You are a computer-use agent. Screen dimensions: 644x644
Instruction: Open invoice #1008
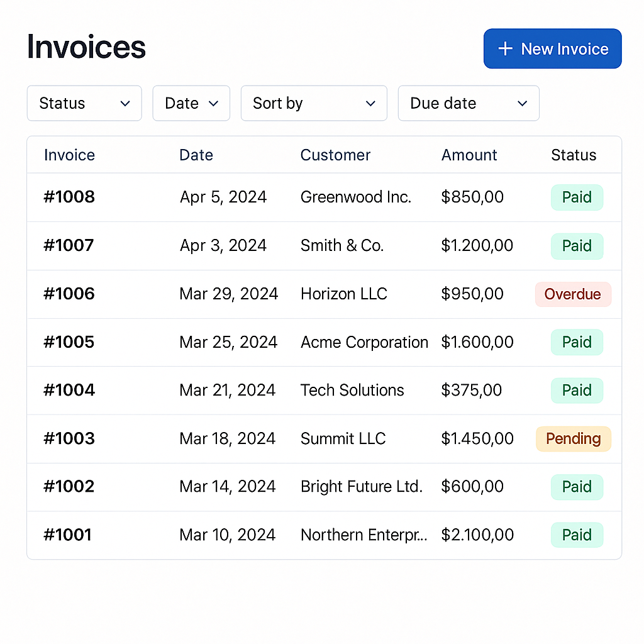pyautogui.click(x=69, y=197)
